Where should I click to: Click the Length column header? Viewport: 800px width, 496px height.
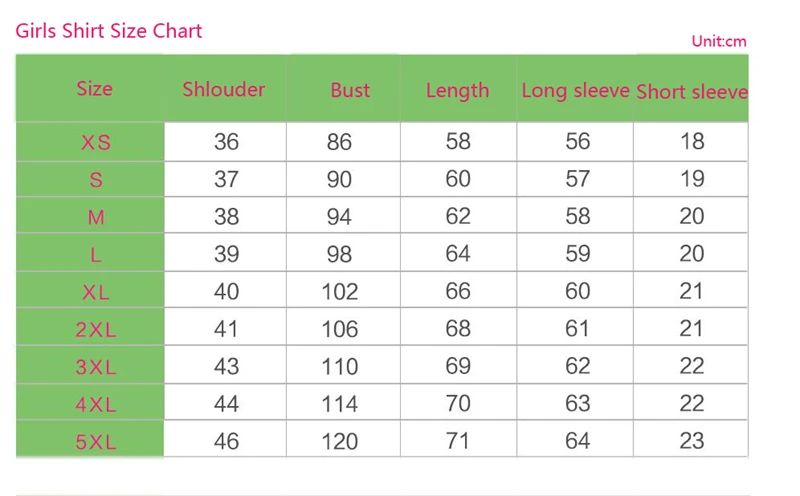[458, 91]
